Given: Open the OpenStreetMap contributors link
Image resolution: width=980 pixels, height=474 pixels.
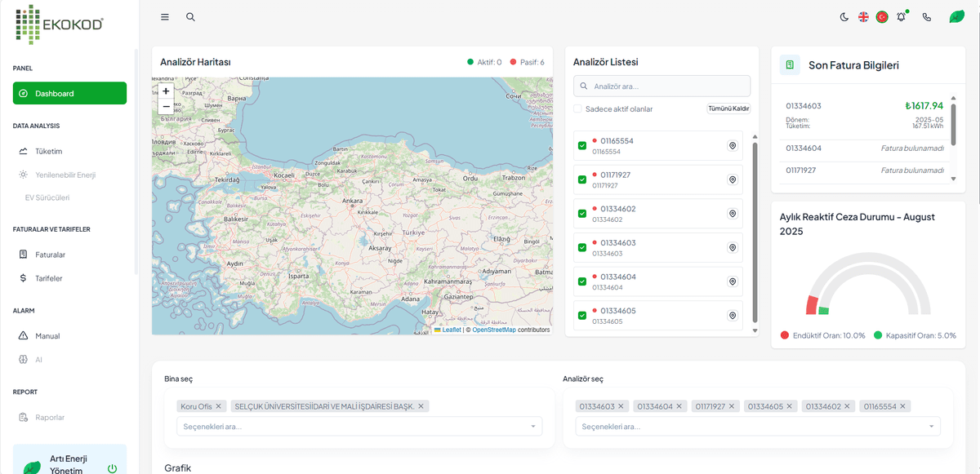Looking at the screenshot, I should [493, 330].
